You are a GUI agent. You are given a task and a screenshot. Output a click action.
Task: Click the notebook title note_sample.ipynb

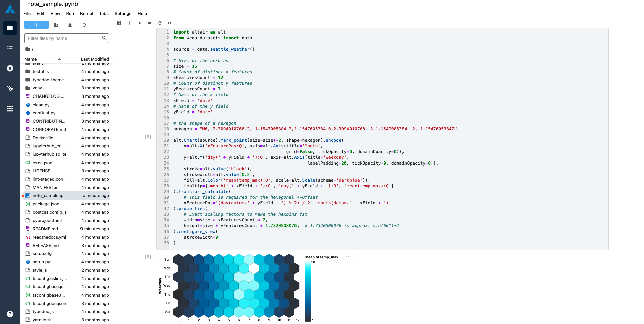pos(52,4)
